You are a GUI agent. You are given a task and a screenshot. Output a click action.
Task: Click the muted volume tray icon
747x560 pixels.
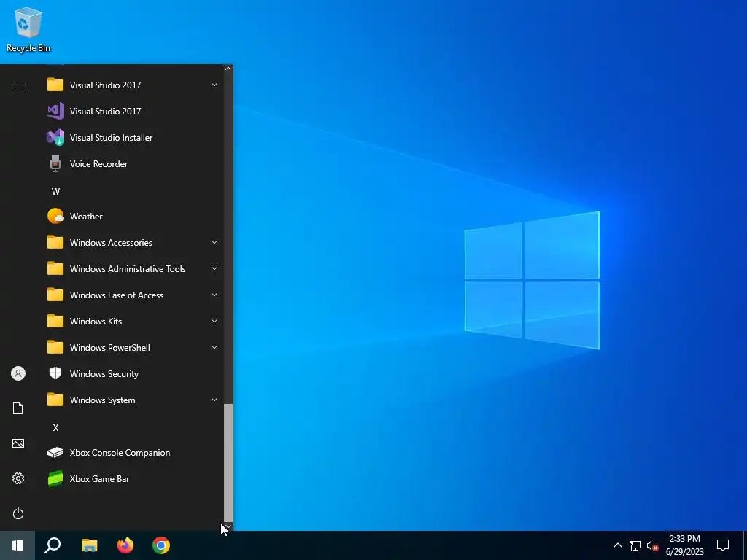pos(653,545)
